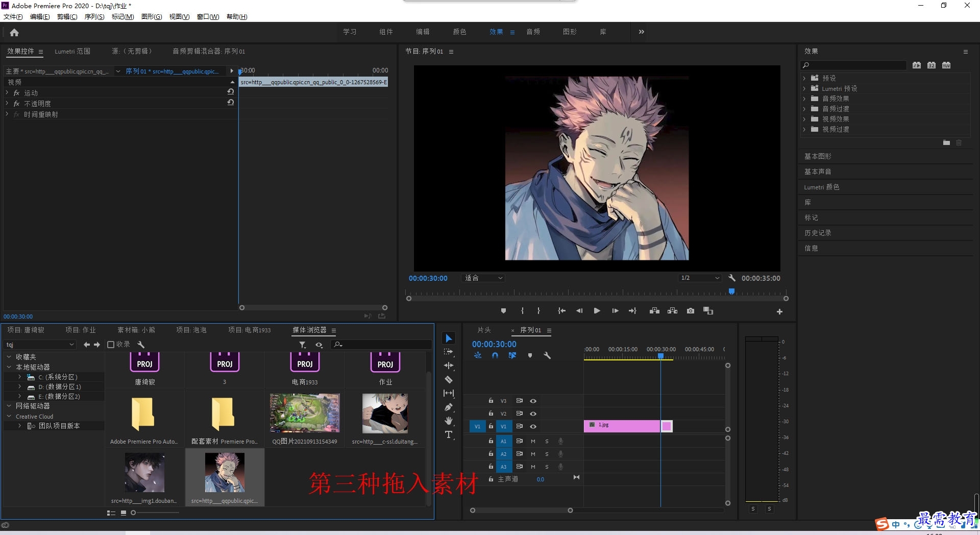Expand the 视频效果 folder

click(804, 119)
